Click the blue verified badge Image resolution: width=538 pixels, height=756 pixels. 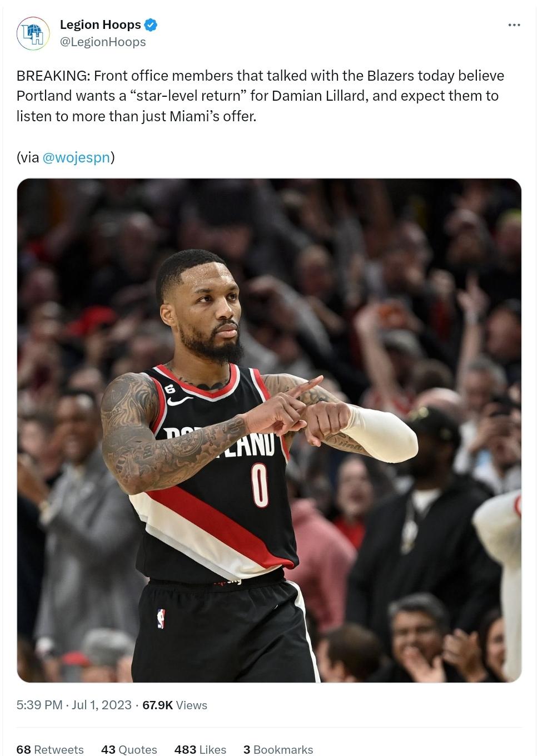151,25
